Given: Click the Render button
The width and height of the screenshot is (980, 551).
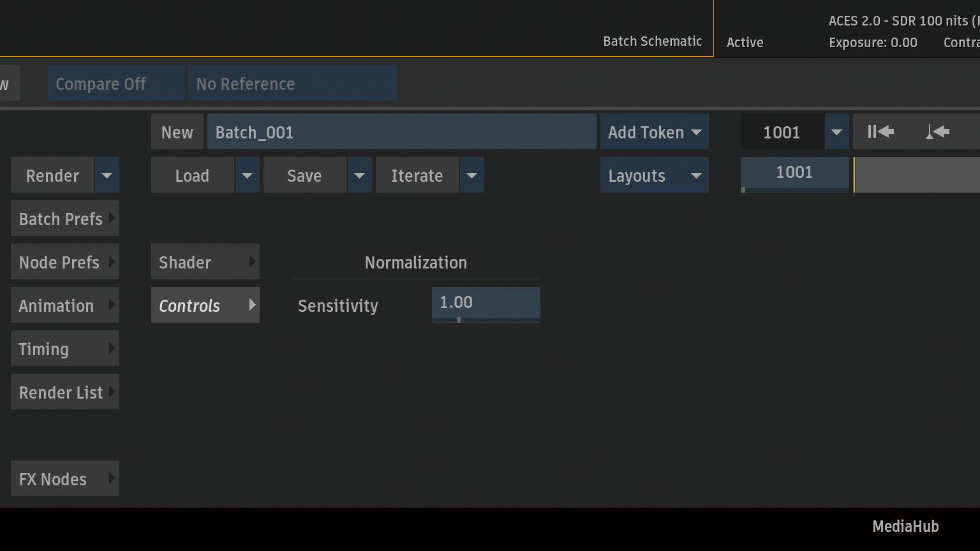Looking at the screenshot, I should pyautogui.click(x=52, y=175).
